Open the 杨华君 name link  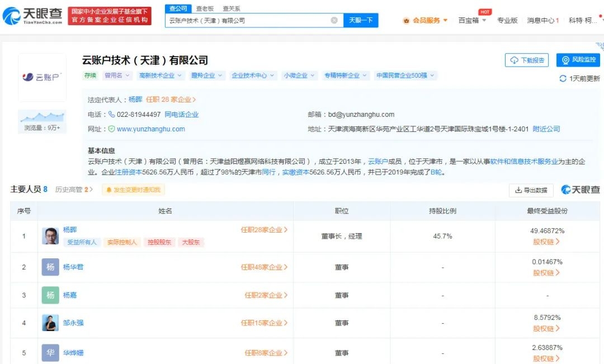[x=73, y=267]
